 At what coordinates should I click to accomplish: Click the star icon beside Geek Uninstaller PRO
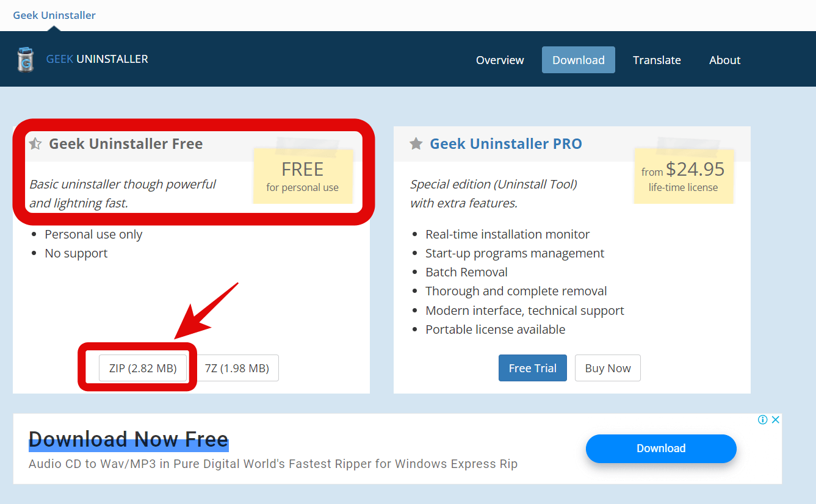coord(416,144)
